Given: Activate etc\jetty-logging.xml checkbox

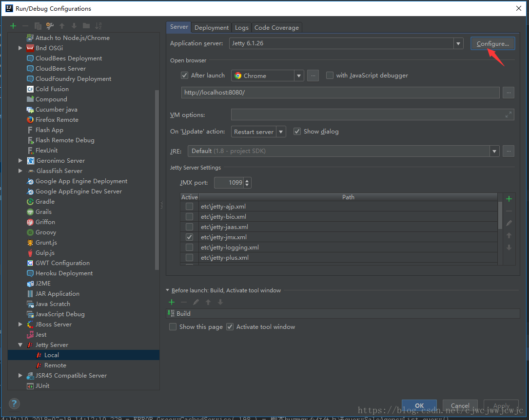Looking at the screenshot, I should [190, 248].
